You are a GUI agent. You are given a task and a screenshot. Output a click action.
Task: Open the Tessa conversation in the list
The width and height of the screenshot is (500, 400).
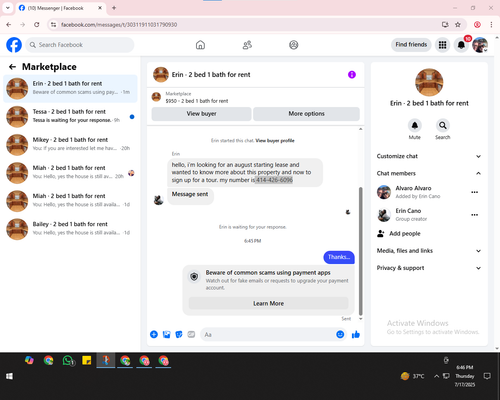coord(70,117)
